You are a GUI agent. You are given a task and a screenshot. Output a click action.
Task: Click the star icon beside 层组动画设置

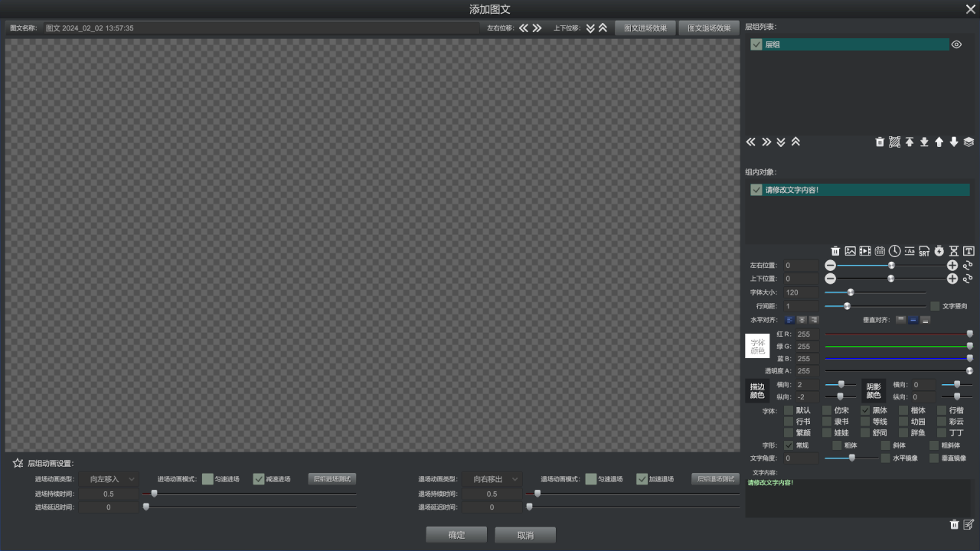(x=18, y=463)
